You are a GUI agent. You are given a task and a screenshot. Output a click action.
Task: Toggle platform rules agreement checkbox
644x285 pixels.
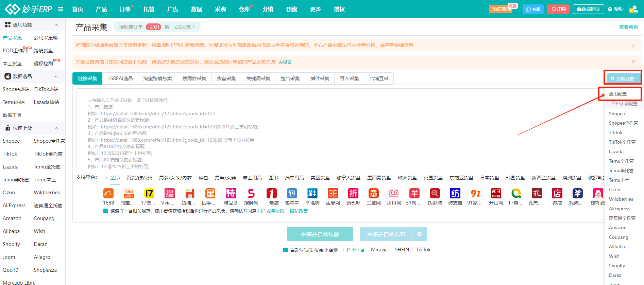click(x=106, y=211)
